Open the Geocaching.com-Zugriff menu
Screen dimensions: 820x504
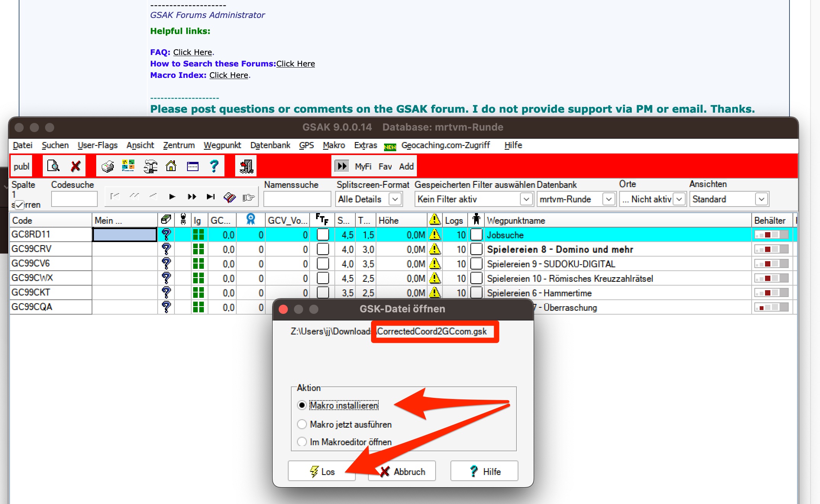(x=446, y=145)
